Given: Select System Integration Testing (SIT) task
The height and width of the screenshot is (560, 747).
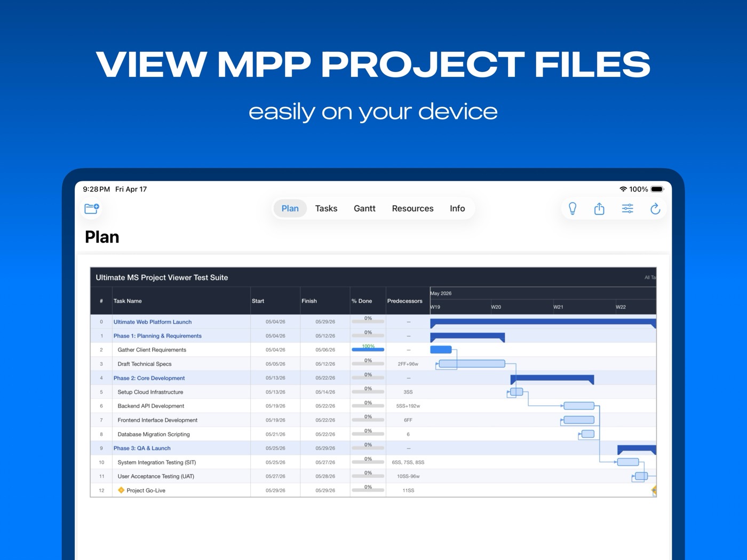Looking at the screenshot, I should (156, 462).
